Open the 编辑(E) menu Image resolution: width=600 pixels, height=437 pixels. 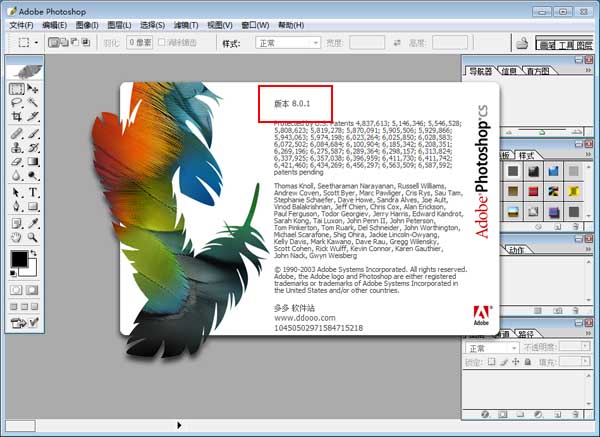[54, 25]
